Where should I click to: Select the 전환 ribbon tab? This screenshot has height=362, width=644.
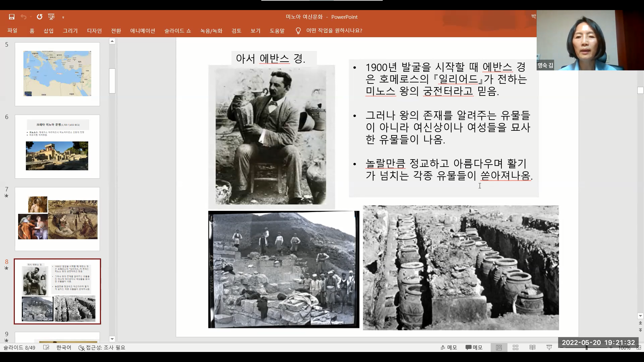pos(116,31)
